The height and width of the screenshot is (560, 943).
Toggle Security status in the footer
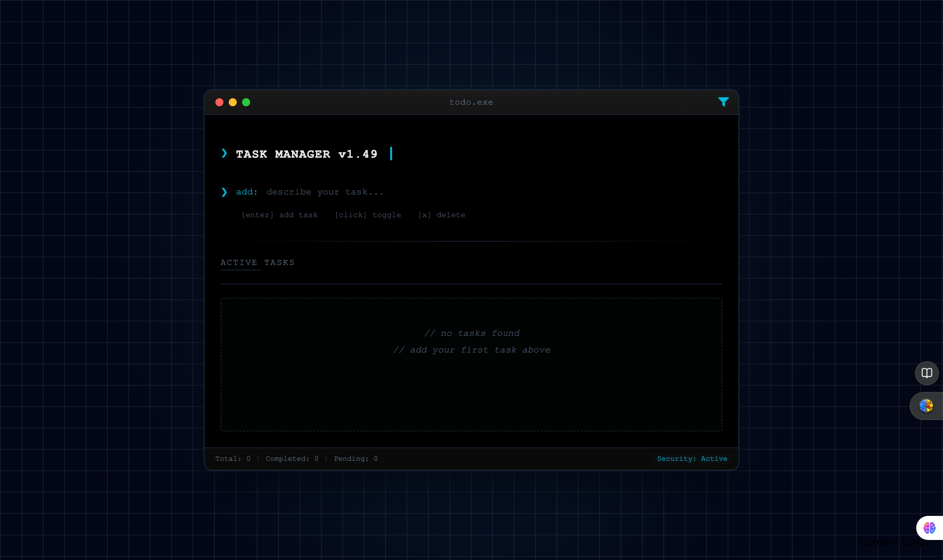click(692, 458)
